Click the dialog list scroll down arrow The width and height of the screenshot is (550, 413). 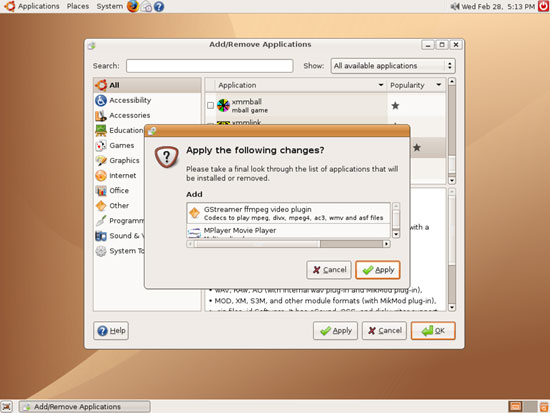396,234
